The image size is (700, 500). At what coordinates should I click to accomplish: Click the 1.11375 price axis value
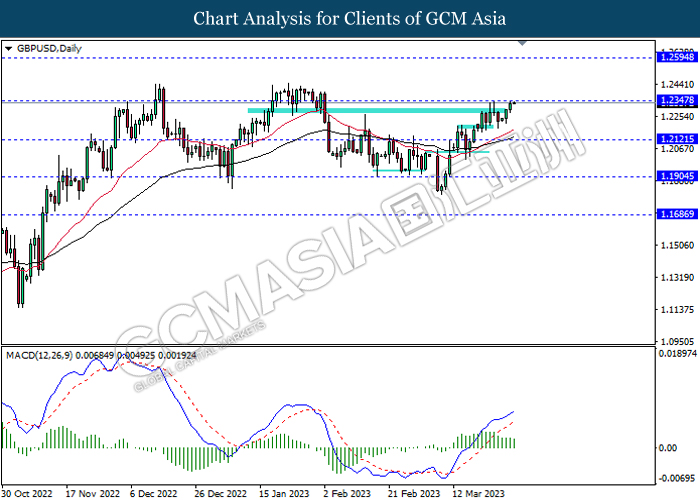677,309
